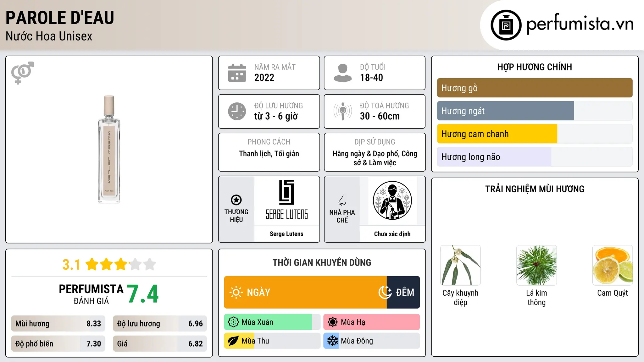Click the last grey rating star
The height and width of the screenshot is (362, 644).
[150, 264]
